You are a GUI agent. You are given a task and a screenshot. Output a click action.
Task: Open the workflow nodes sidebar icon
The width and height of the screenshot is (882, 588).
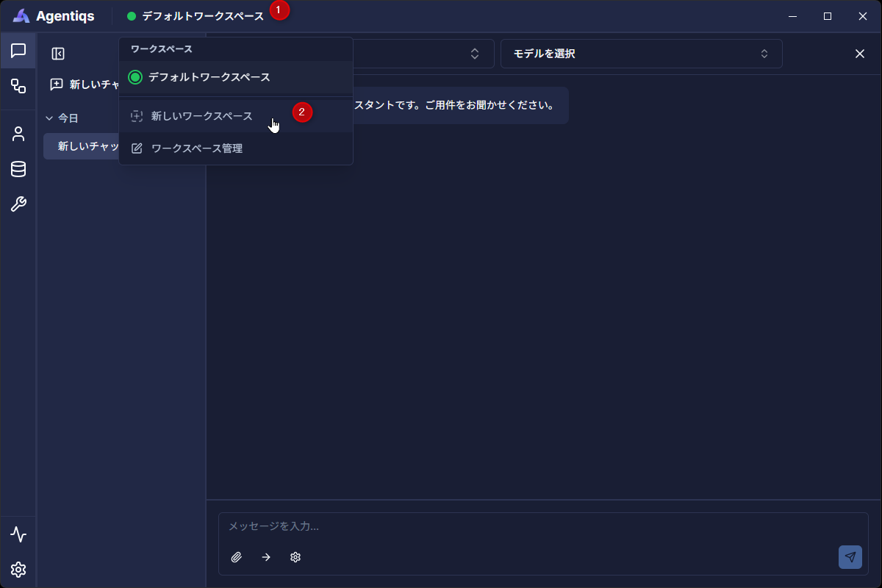[18, 86]
